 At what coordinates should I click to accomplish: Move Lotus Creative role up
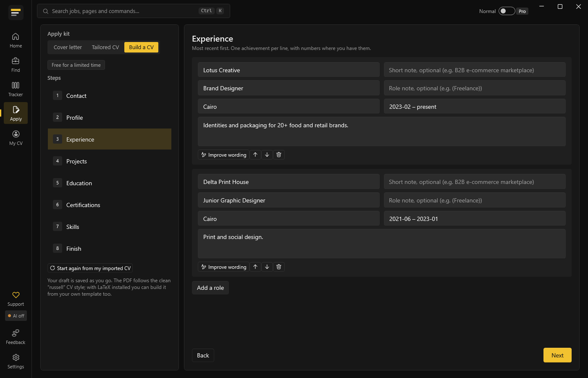(255, 155)
